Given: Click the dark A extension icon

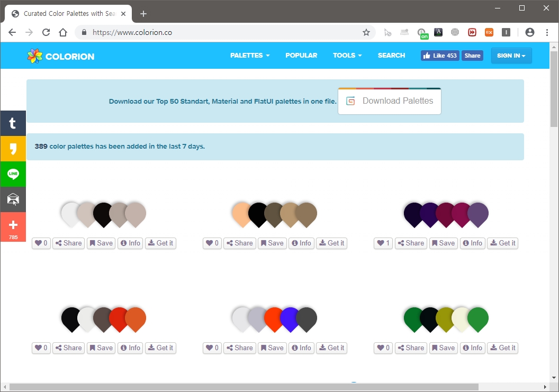Looking at the screenshot, I should click(438, 32).
